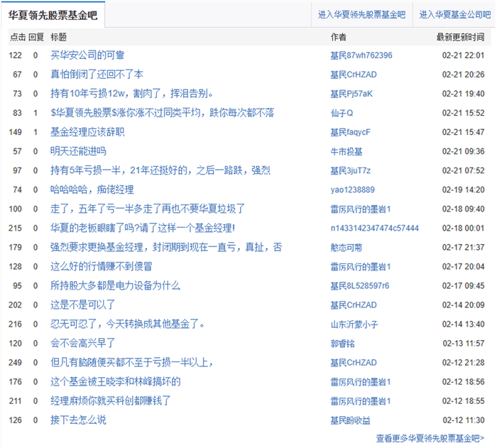Click the 回复 column header
This screenshot has width=497, height=448.
click(x=36, y=37)
